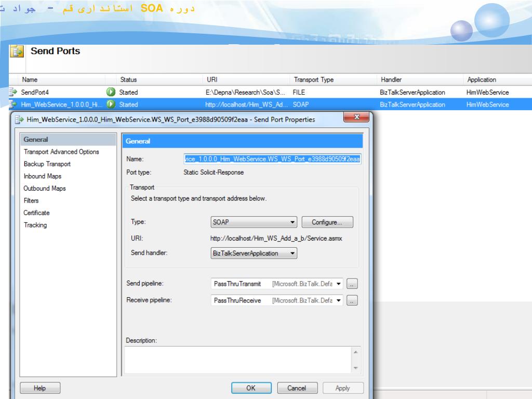This screenshot has width=532, height=399.
Task: Click the Send Port Properties title bar icon
Action: click(19, 119)
